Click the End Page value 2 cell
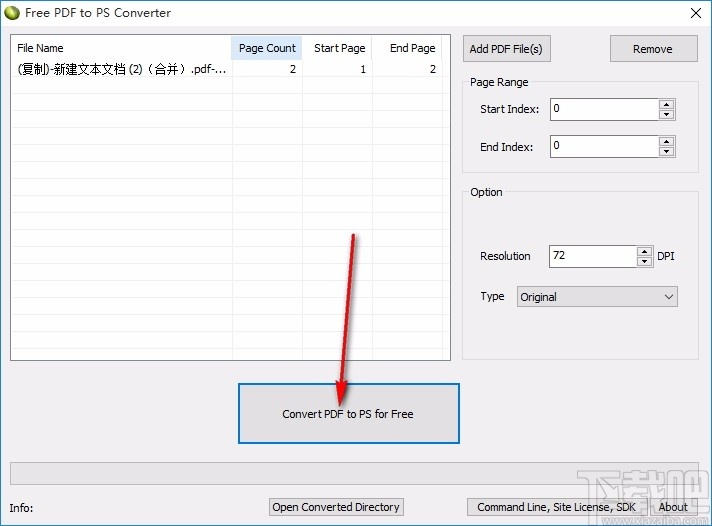Viewport: 712px width, 526px height. pyautogui.click(x=407, y=69)
